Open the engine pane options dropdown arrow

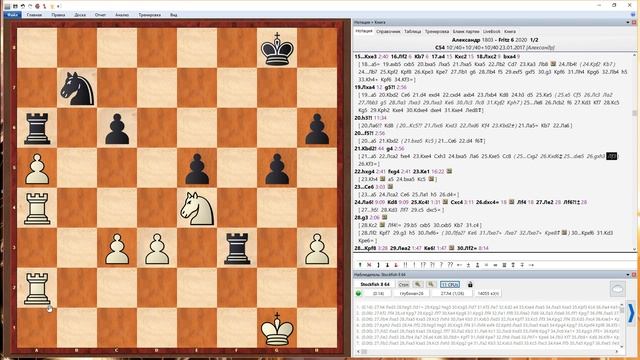pyautogui.click(x=628, y=275)
